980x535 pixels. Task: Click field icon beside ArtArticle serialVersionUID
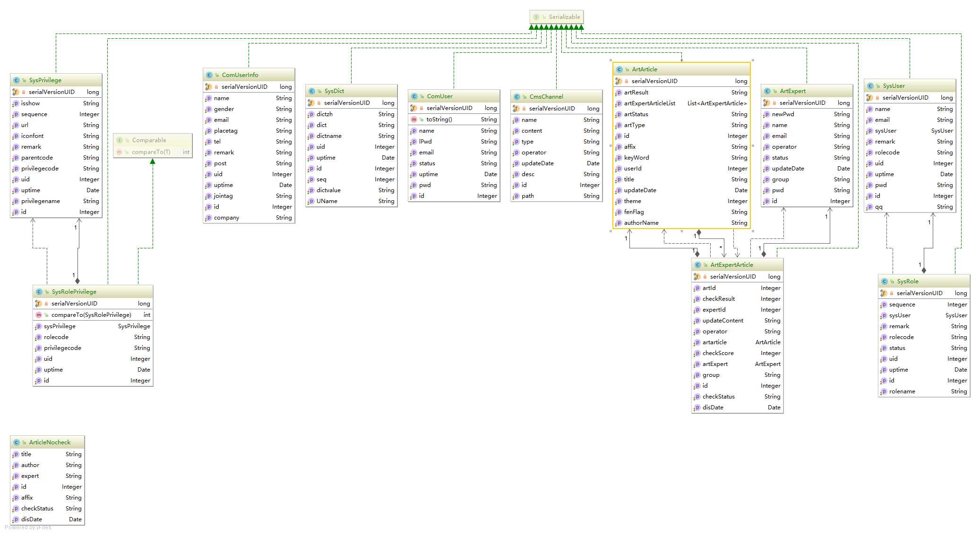(x=619, y=81)
